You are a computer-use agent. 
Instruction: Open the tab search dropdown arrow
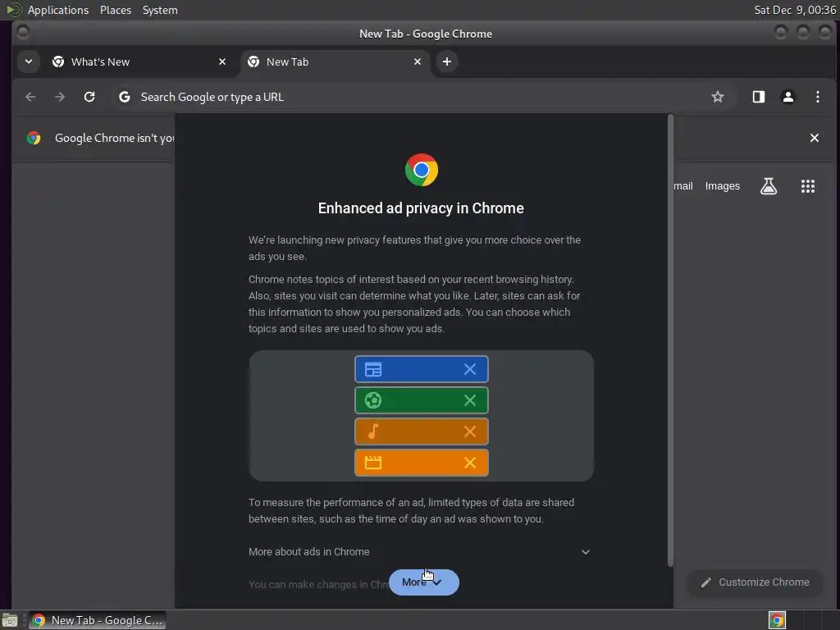[x=29, y=62]
